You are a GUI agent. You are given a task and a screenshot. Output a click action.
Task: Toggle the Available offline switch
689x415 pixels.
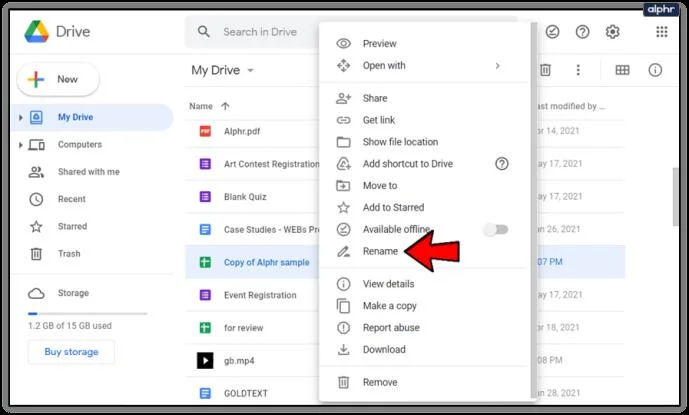[x=496, y=229]
